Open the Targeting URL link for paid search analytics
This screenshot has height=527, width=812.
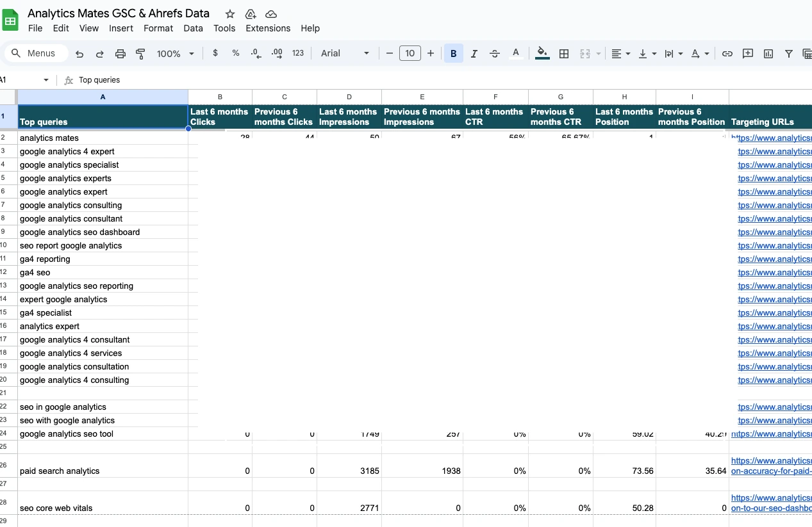(x=771, y=466)
